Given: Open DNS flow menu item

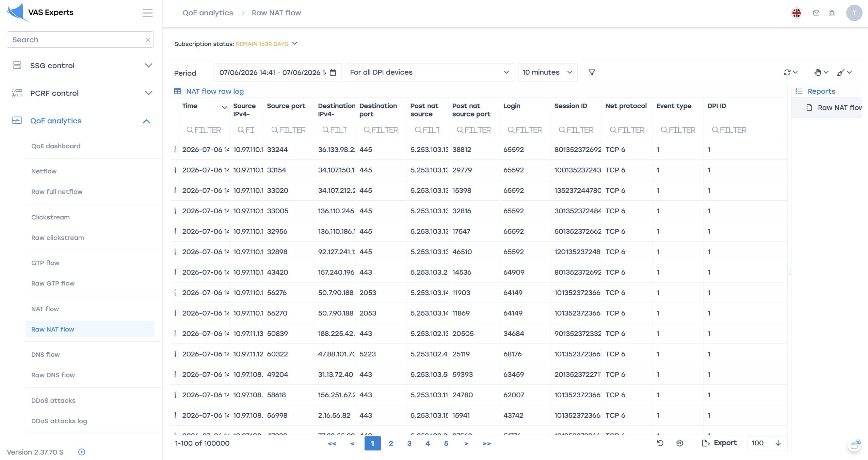Looking at the screenshot, I should tap(45, 354).
